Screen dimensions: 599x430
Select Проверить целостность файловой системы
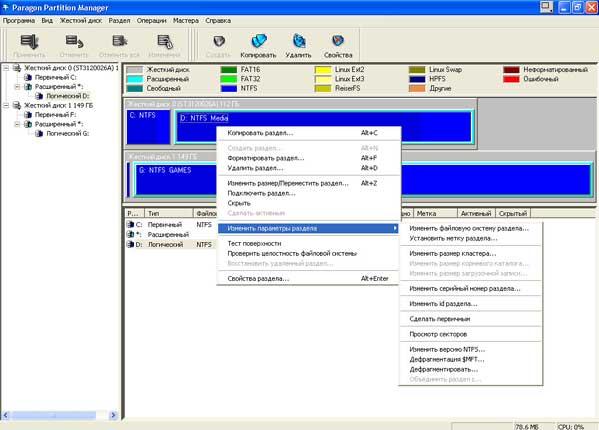click(x=308, y=253)
